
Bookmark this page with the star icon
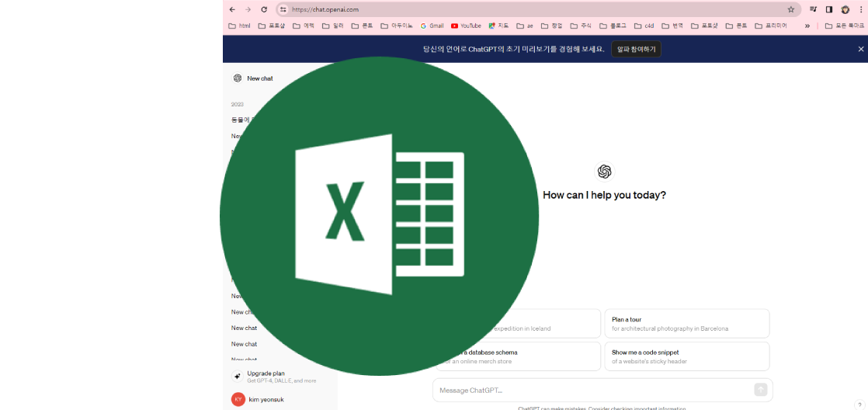click(791, 9)
